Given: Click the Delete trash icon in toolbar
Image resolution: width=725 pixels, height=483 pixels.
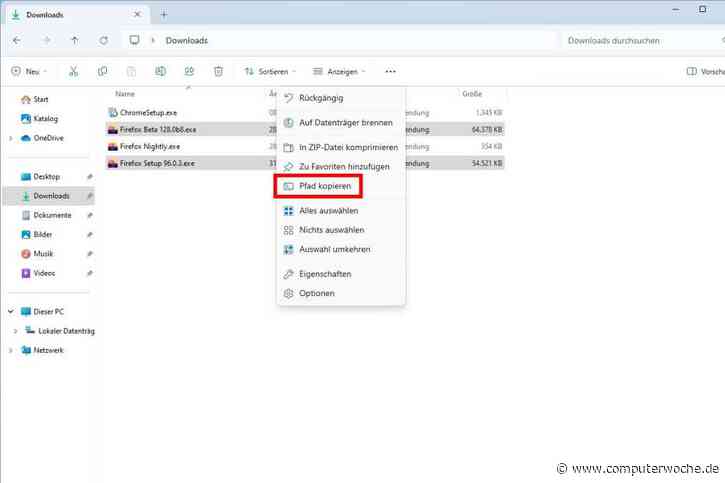Looking at the screenshot, I should tap(218, 71).
